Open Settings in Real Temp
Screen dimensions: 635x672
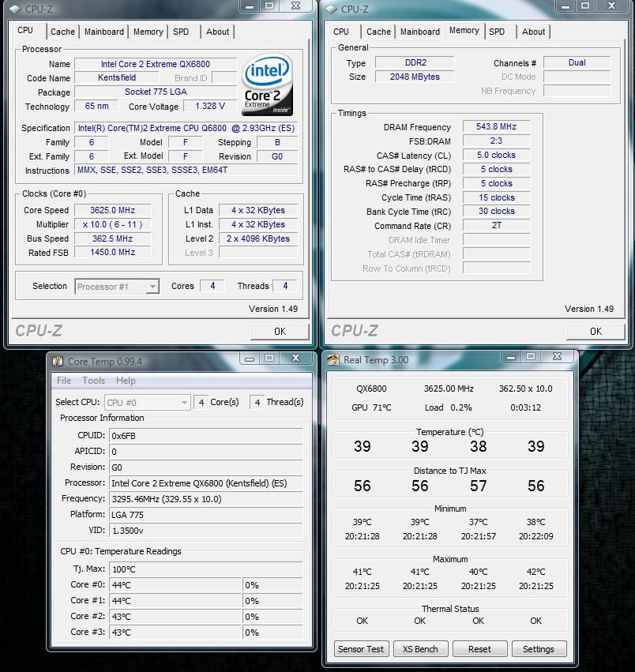click(x=539, y=649)
